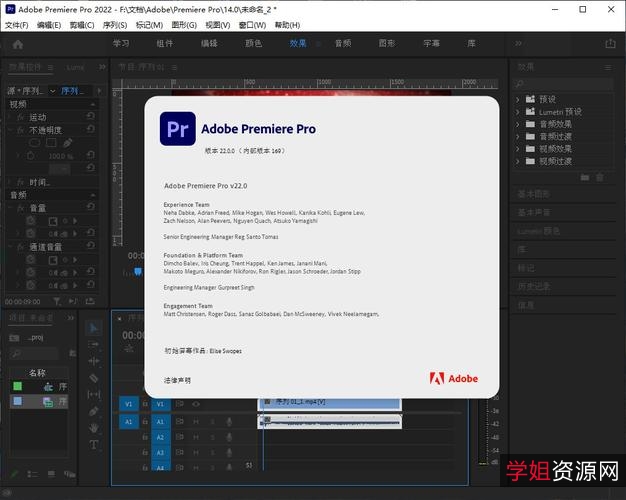Switch Project panel to icon view
The image size is (626, 500).
point(52,474)
